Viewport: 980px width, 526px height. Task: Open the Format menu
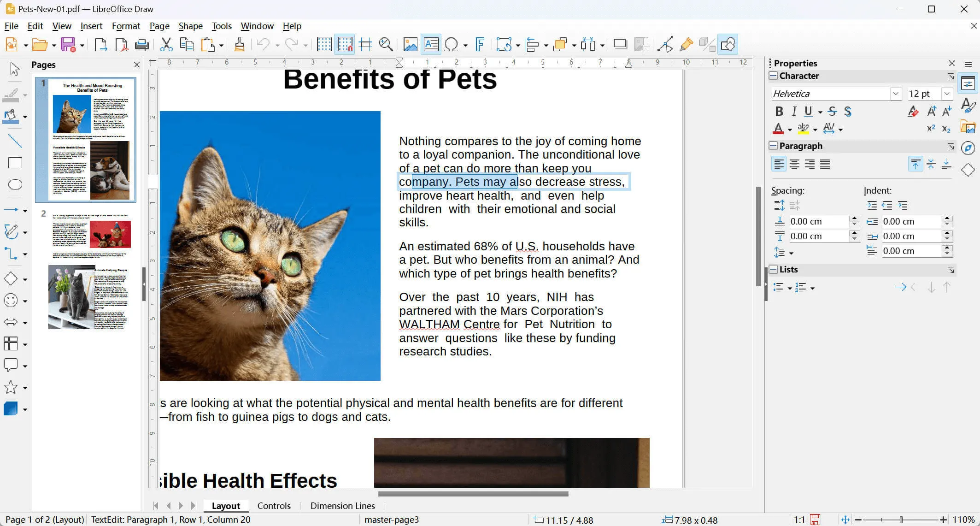(x=126, y=26)
